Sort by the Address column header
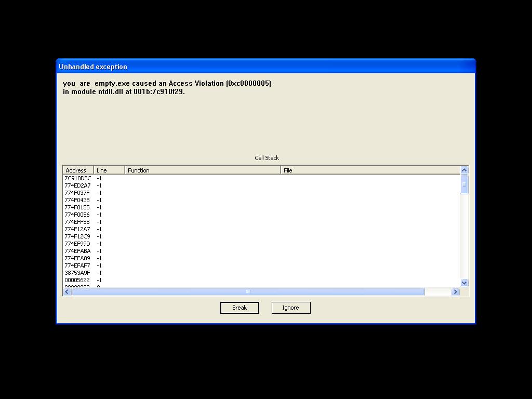532x399 pixels. [78, 170]
